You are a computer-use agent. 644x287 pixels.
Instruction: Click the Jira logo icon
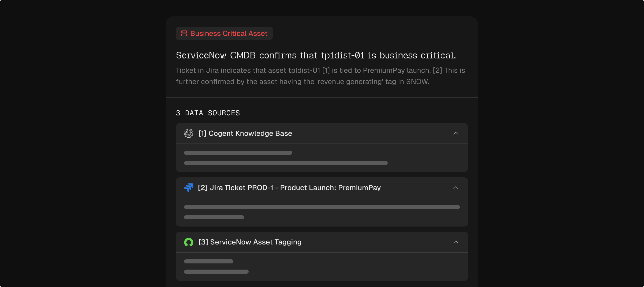pos(188,188)
